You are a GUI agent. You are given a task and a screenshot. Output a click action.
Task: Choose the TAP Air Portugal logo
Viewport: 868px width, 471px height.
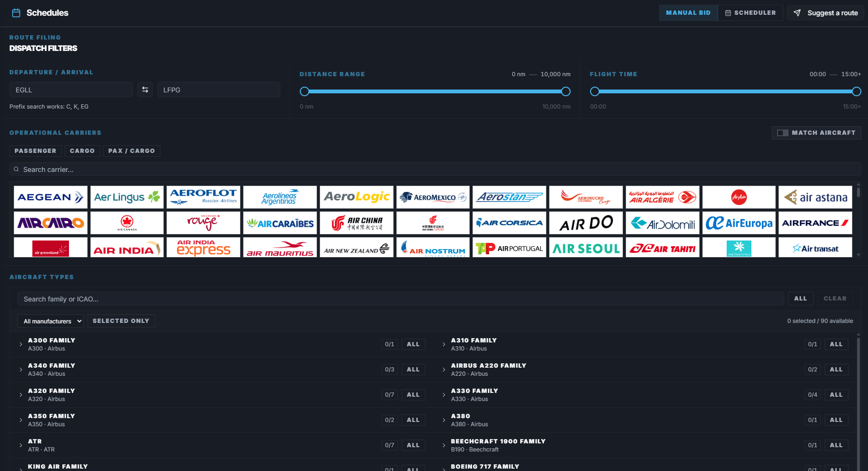point(509,248)
